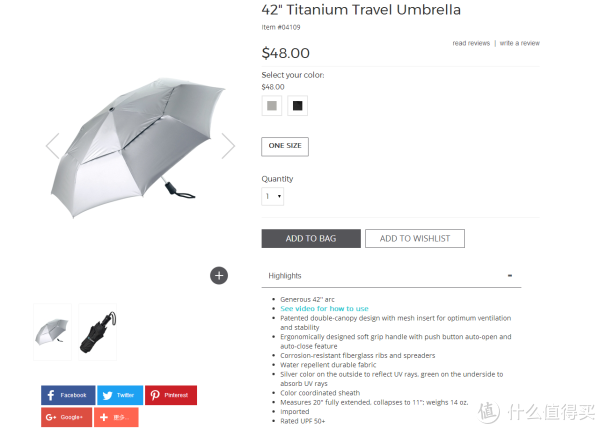
Task: Open See video for how to use
Action: [324, 308]
